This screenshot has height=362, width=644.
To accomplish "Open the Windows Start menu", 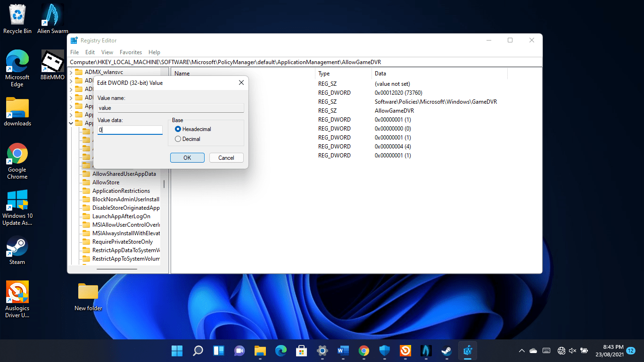I will [177, 351].
